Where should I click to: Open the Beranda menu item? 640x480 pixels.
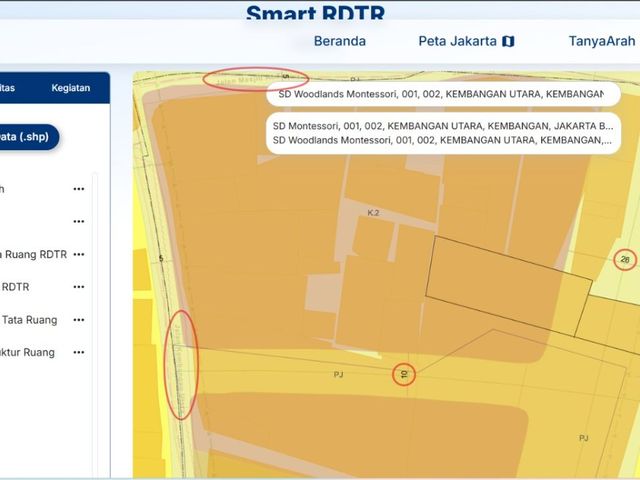click(340, 41)
